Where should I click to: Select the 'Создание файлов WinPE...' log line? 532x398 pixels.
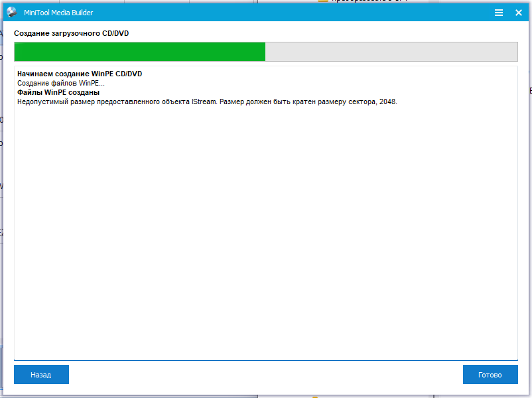(x=61, y=83)
